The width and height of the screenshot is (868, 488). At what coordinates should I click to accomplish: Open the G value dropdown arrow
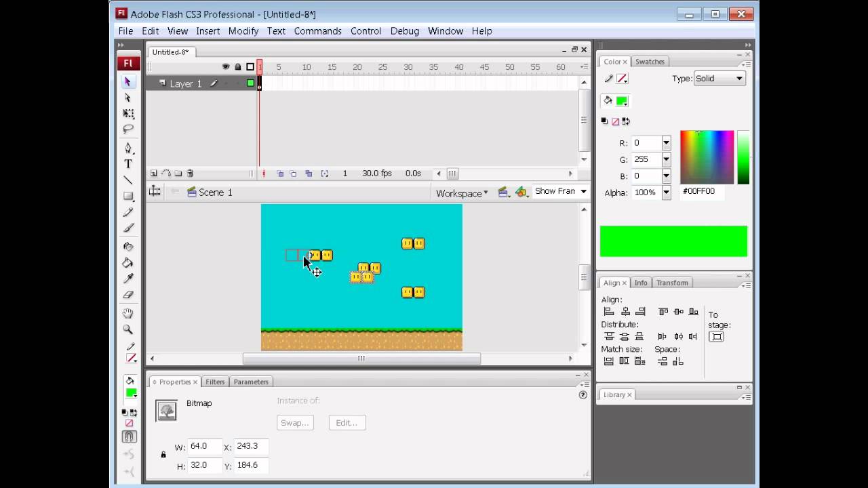tap(666, 159)
